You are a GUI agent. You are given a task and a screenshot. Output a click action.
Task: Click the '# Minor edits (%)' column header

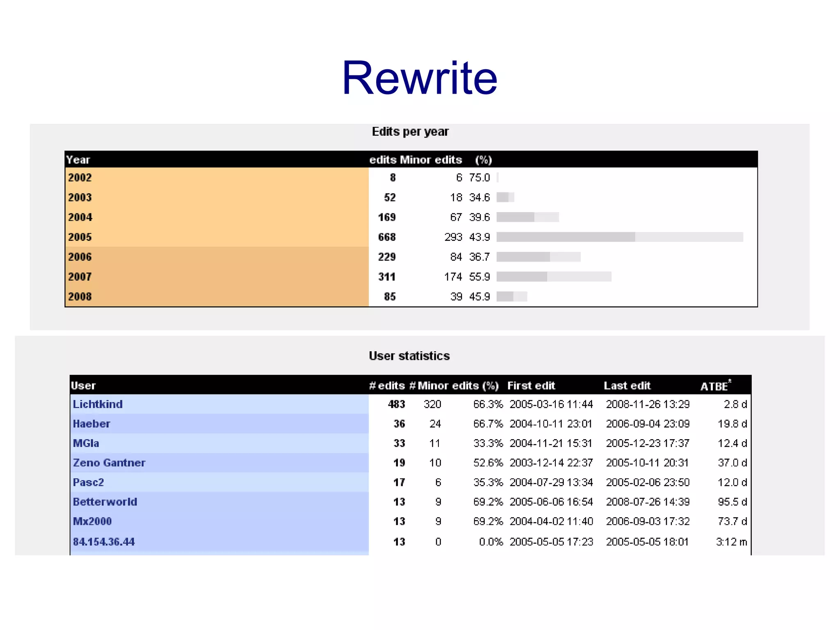click(x=454, y=386)
